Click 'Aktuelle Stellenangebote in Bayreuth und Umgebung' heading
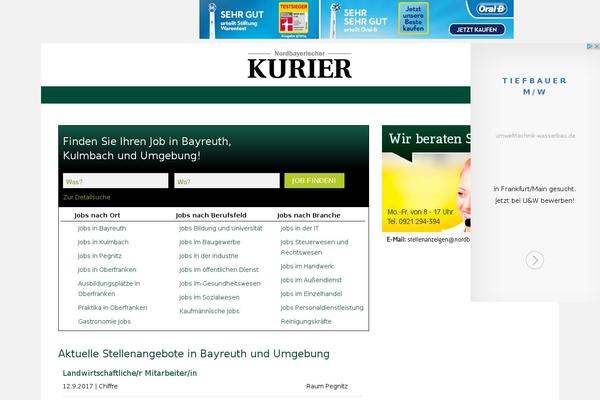The width and height of the screenshot is (600, 400). 194,353
